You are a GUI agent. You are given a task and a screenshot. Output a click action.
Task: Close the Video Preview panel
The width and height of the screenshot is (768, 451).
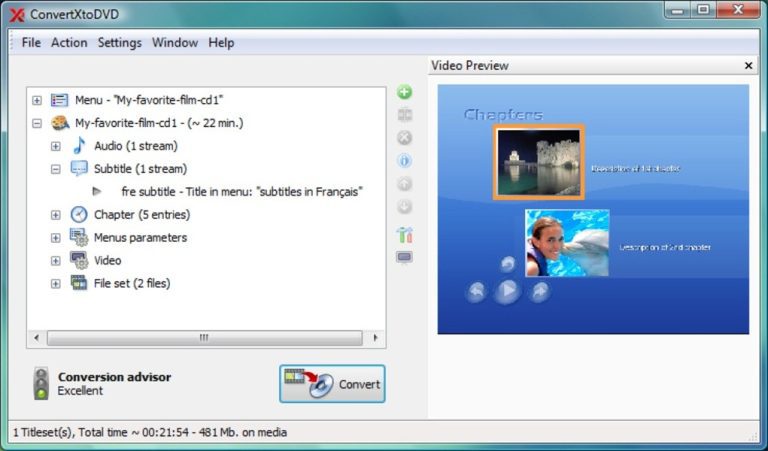click(x=749, y=66)
